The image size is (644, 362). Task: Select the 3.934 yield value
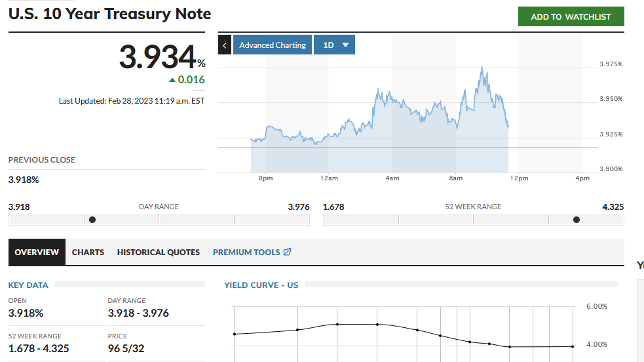(x=158, y=56)
